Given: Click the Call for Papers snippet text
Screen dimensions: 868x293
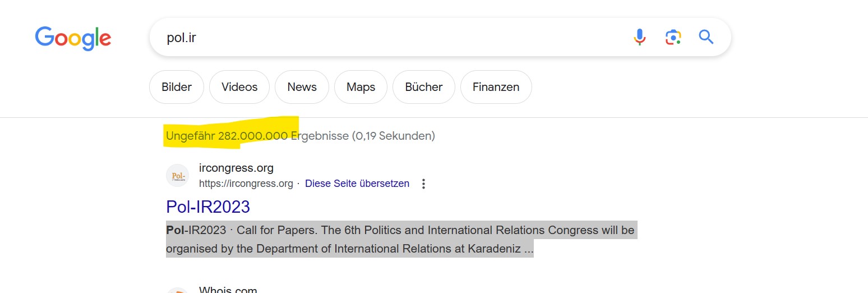Looking at the screenshot, I should [400, 239].
